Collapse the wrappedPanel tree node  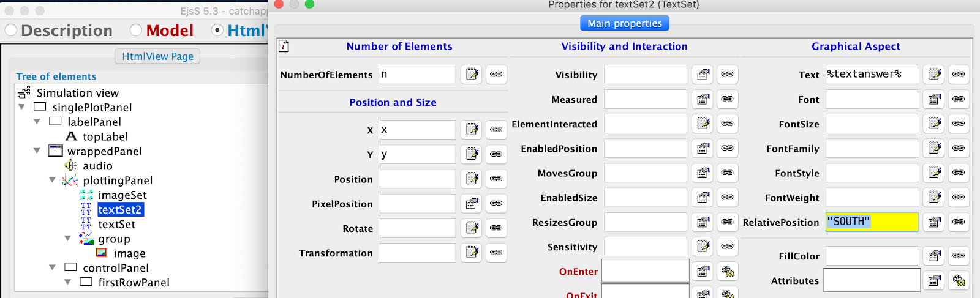[x=37, y=151]
